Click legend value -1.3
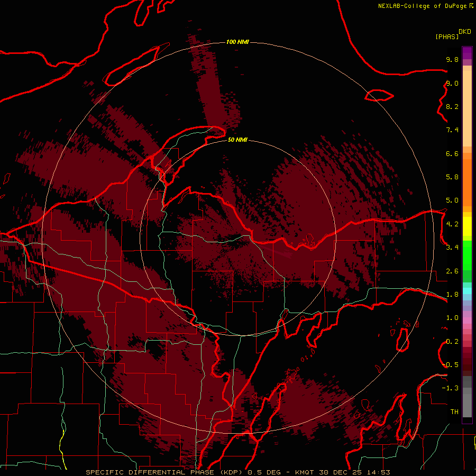Image resolution: width=476 pixels, height=476 pixels. [450, 388]
